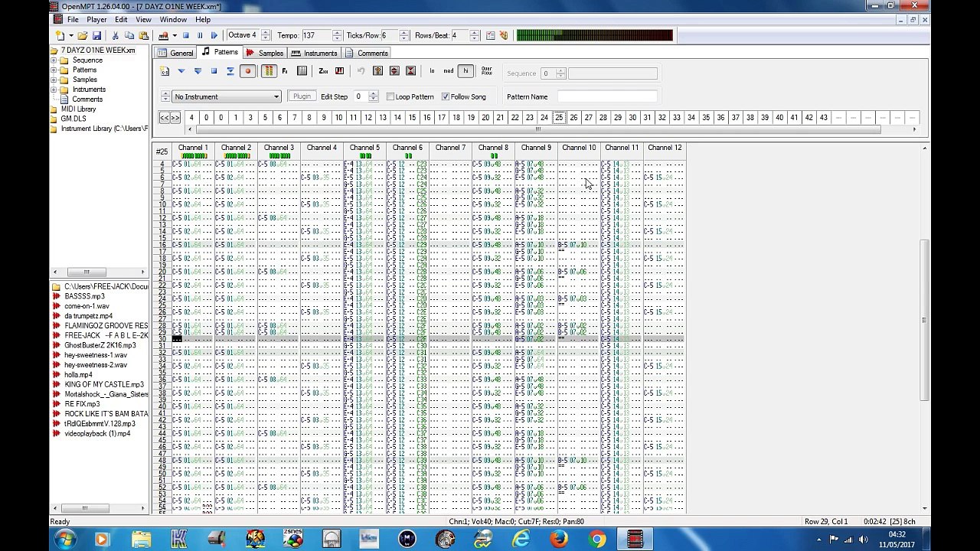Click the Pattern Name input field
This screenshot has width=980, height=551.
607,96
